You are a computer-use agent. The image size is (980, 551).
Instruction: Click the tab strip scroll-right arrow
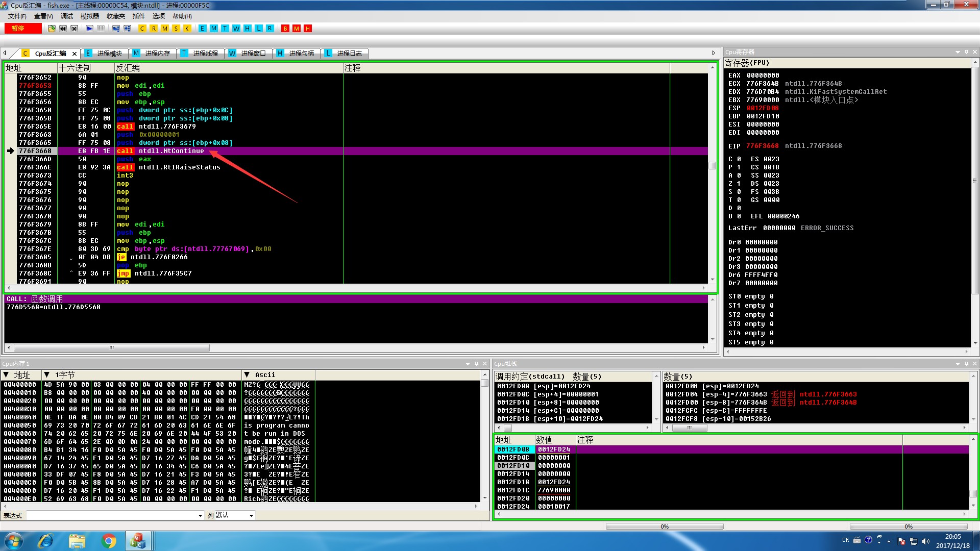pyautogui.click(x=714, y=53)
